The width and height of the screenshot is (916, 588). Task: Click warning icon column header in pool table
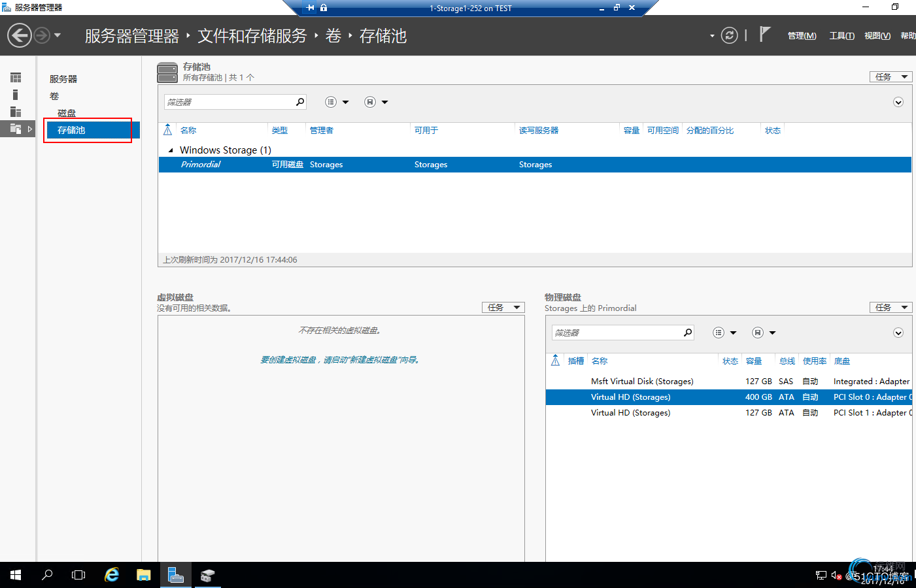coord(168,130)
